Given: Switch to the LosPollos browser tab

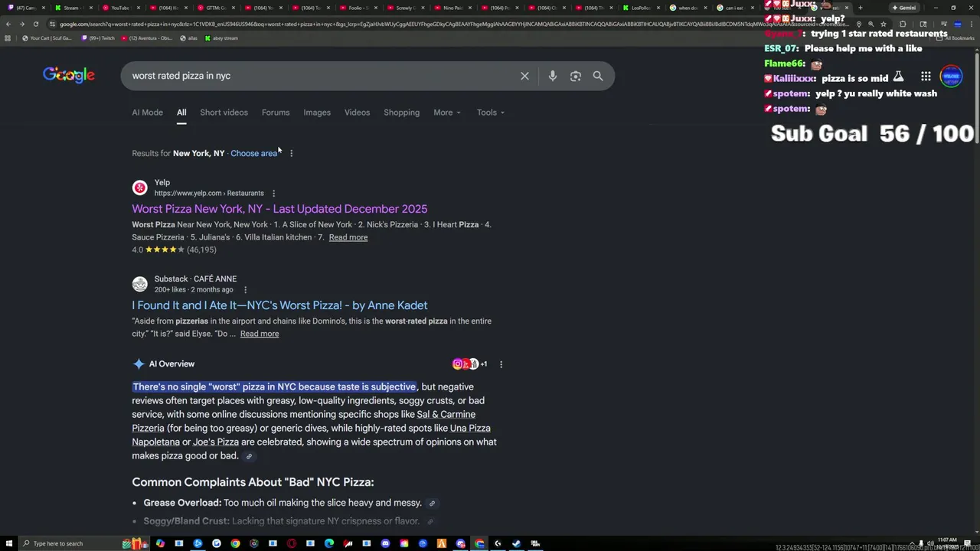Looking at the screenshot, I should (641, 8).
